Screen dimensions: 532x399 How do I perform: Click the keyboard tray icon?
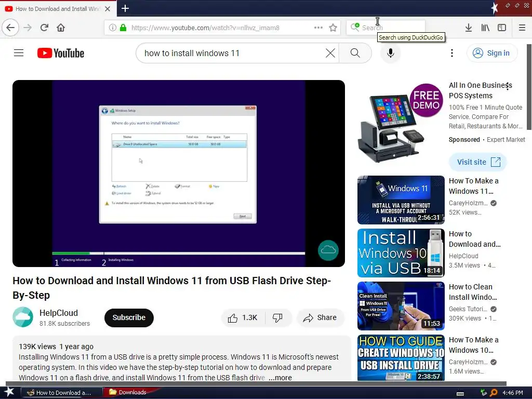pyautogui.click(x=460, y=393)
